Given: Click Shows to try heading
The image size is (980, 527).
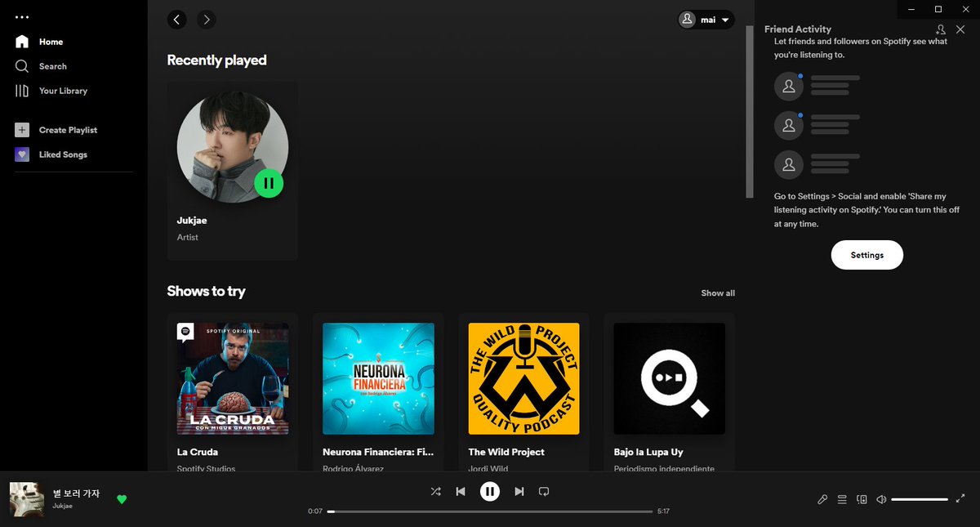Looking at the screenshot, I should [206, 292].
